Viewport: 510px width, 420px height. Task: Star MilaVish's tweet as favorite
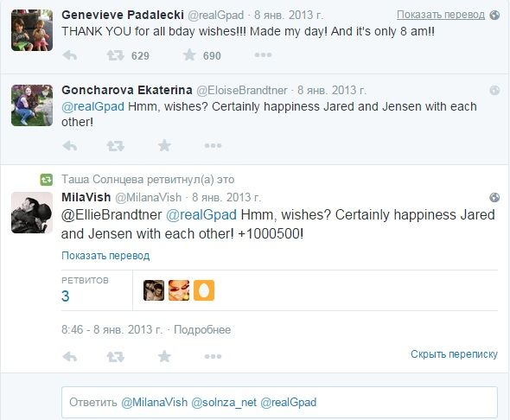[x=164, y=356]
